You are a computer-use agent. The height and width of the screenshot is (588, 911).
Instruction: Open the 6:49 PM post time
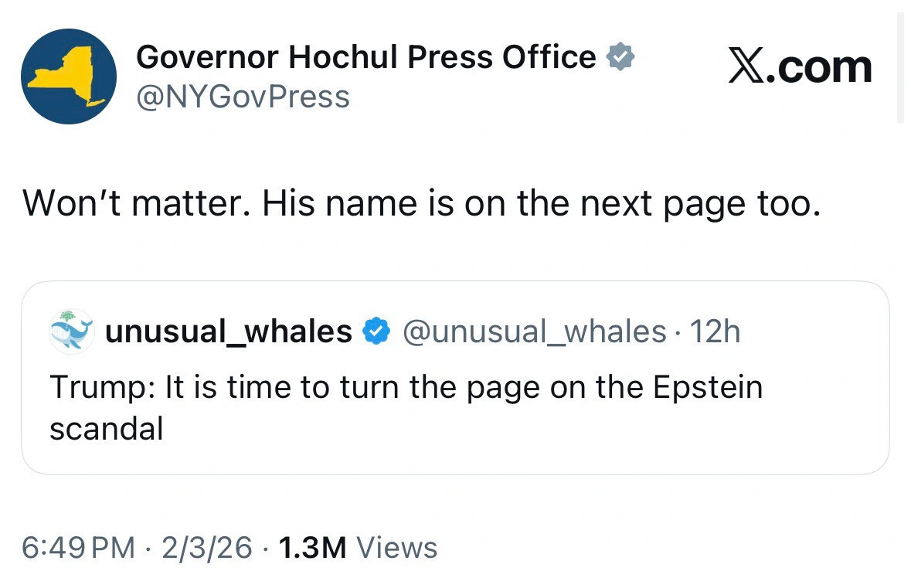pyautogui.click(x=79, y=548)
